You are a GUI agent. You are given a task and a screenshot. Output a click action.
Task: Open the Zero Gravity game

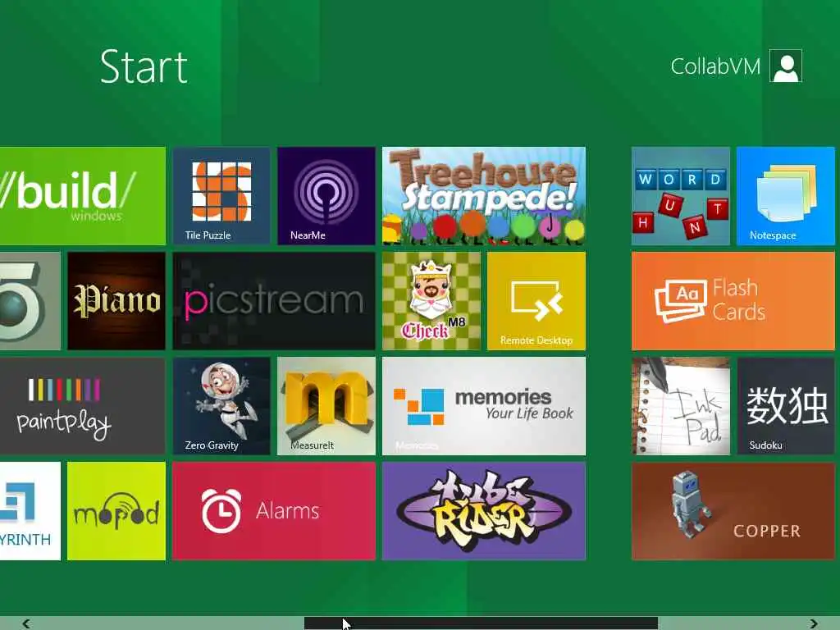coord(221,406)
